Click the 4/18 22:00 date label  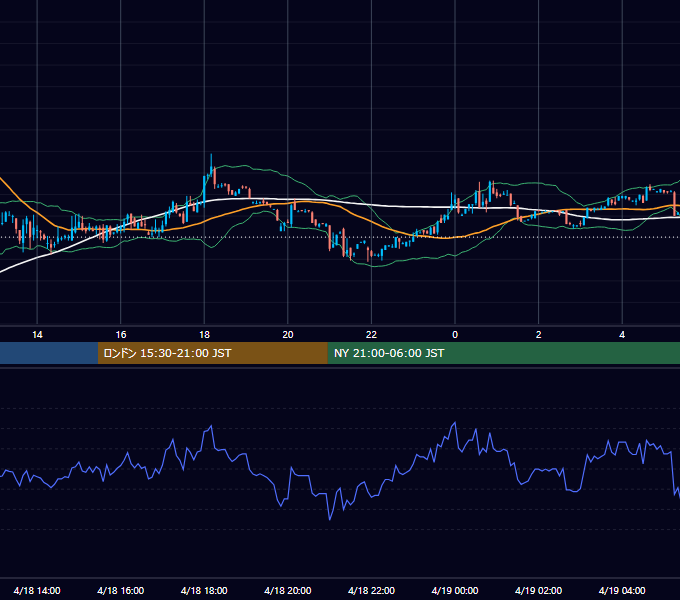point(371,590)
